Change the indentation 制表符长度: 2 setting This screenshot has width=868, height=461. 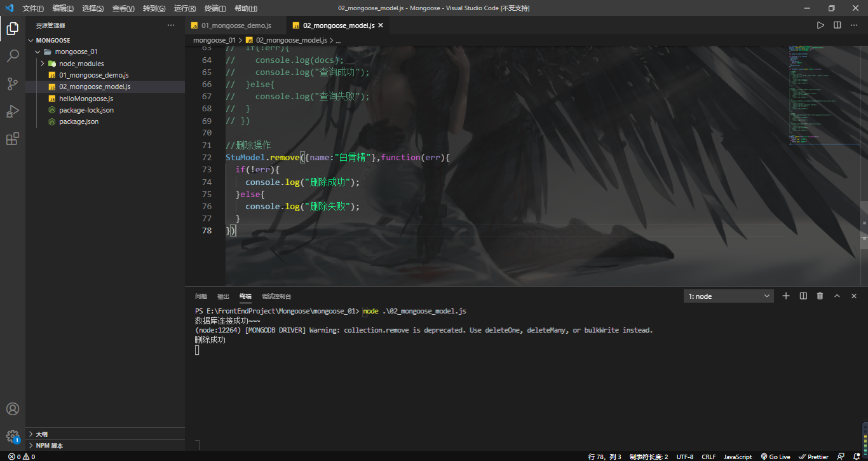pyautogui.click(x=649, y=457)
